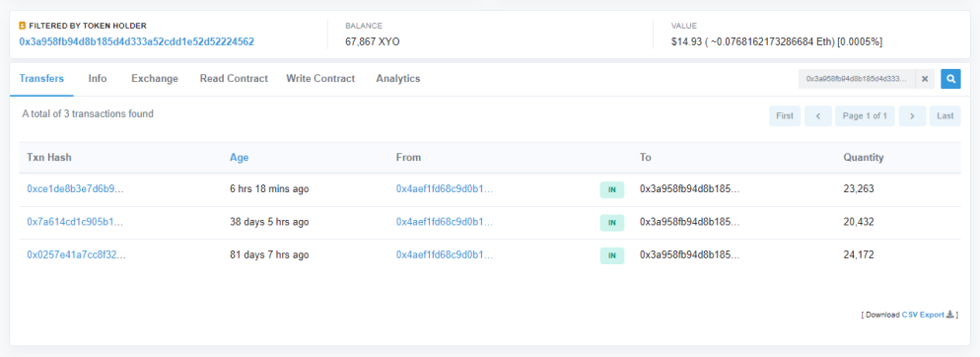Click the download icon beside CSV Export
Screen dimensions: 980x357
pyautogui.click(x=950, y=315)
